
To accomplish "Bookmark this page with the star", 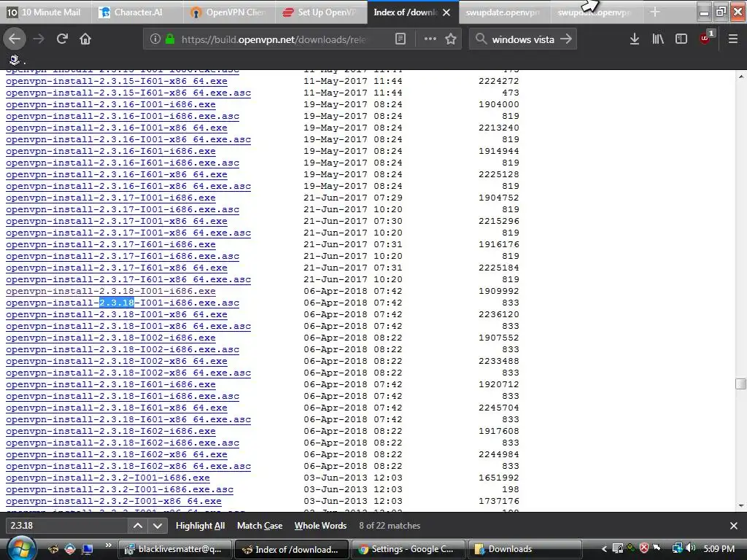I will (451, 39).
